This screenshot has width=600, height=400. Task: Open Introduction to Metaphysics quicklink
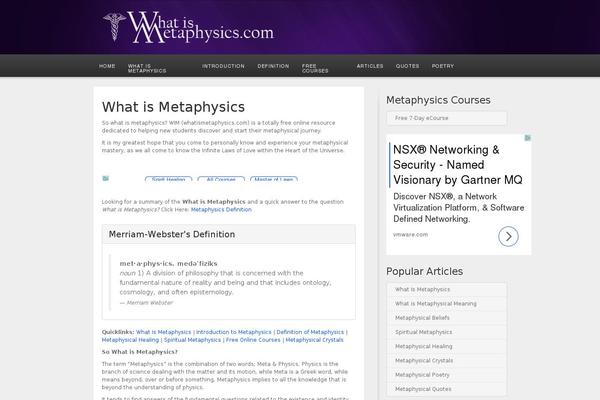[x=233, y=332]
